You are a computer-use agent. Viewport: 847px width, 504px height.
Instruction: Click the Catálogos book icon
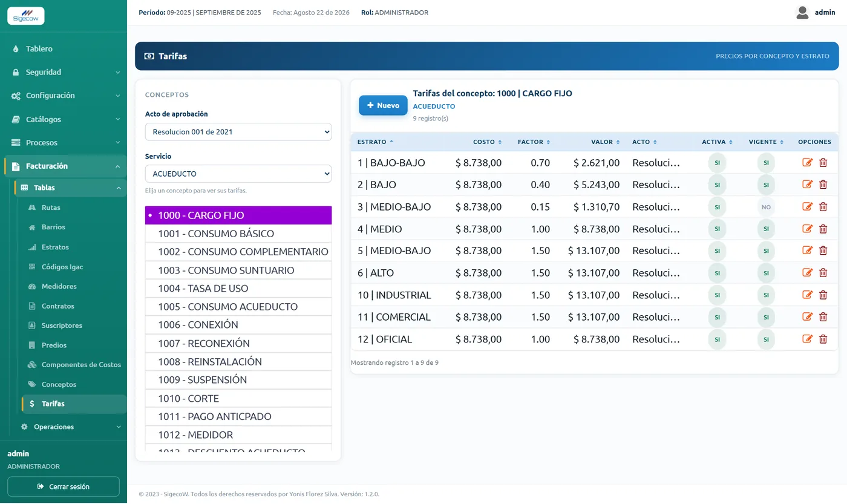click(x=16, y=119)
